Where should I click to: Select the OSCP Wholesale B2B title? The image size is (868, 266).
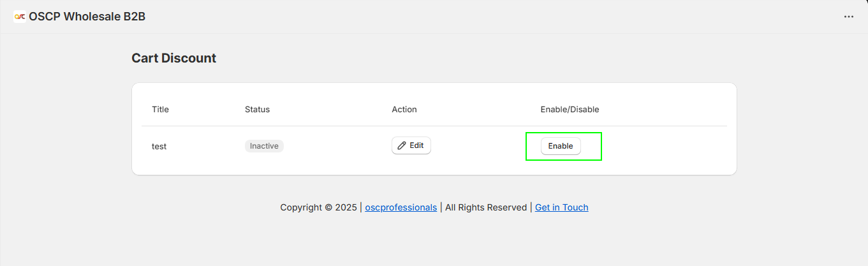[x=87, y=17]
